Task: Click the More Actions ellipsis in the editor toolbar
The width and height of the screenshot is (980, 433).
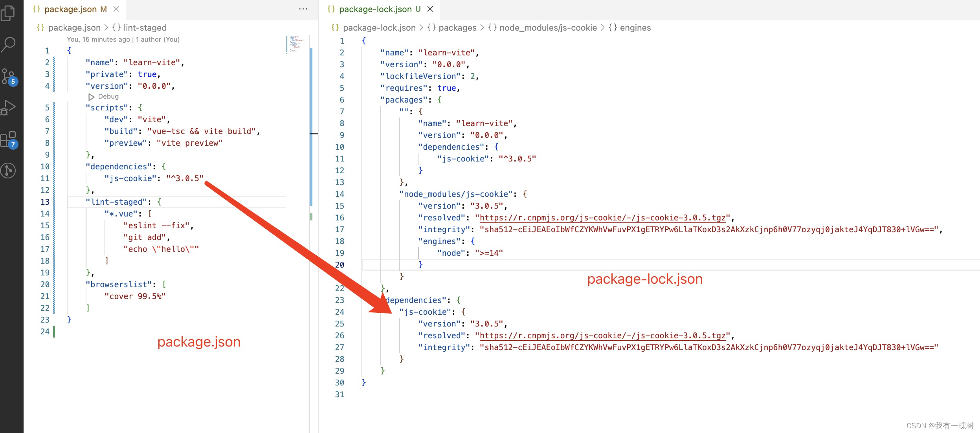Action: tap(303, 9)
